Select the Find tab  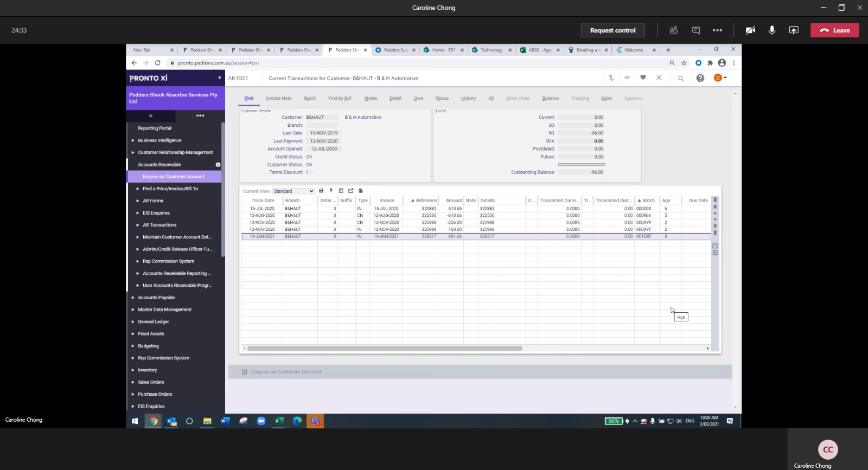(x=249, y=98)
